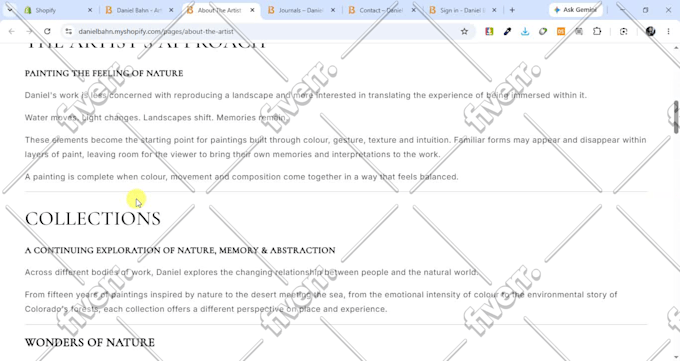Open the tab search dropdown arrow

(10, 10)
